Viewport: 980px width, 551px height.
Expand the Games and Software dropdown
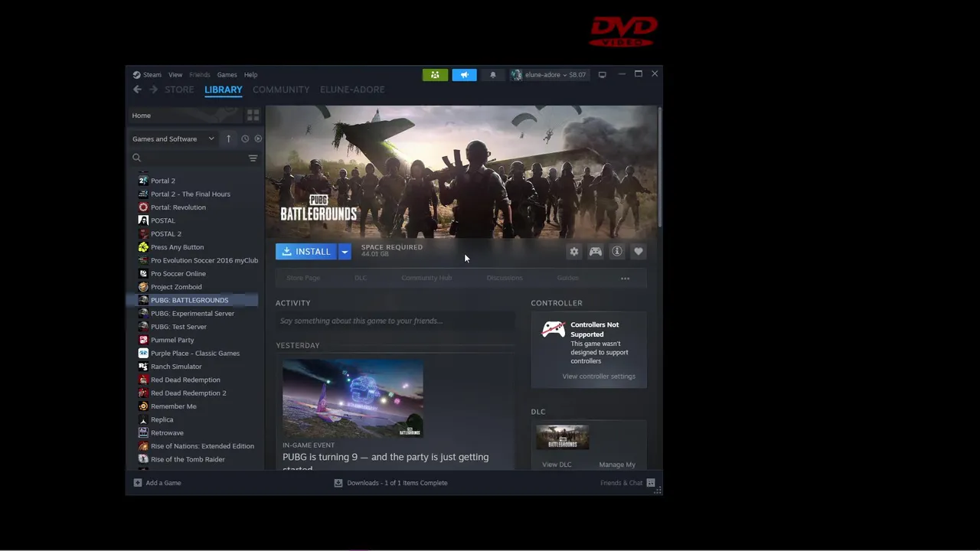[x=173, y=139]
